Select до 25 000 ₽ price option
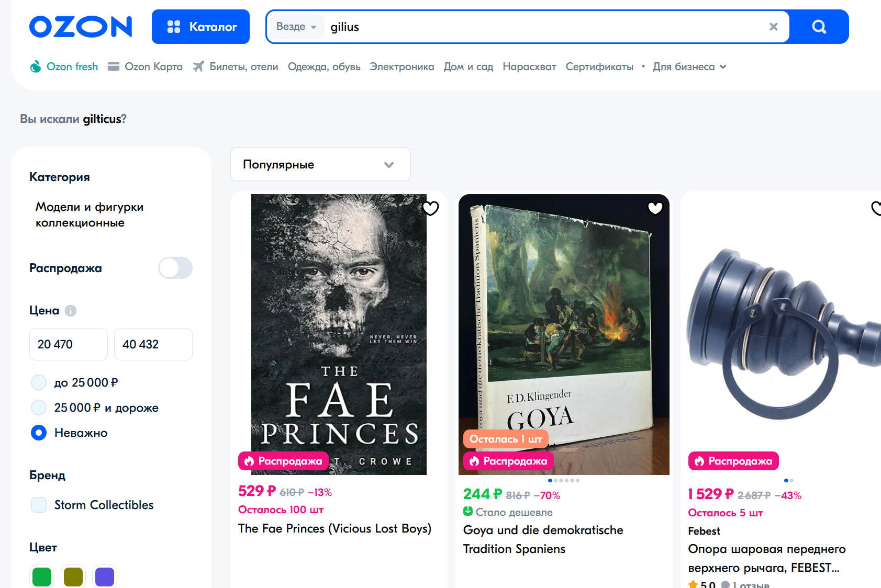The width and height of the screenshot is (881, 588). point(39,382)
